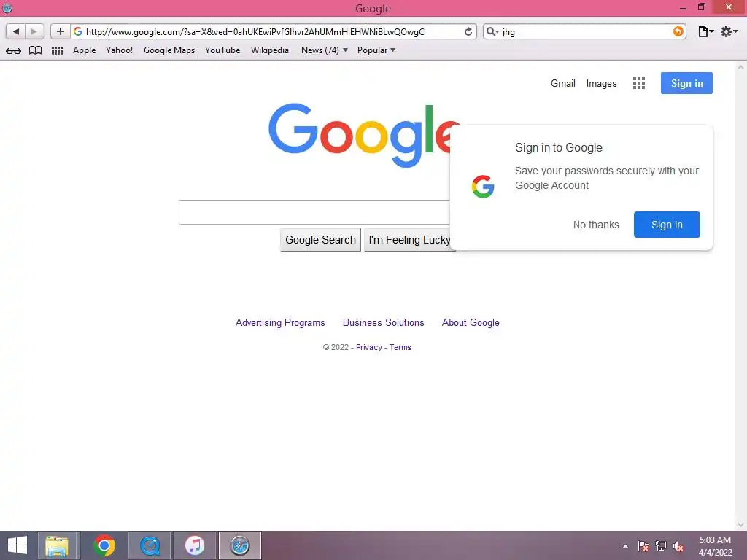Click the network tray icon

(661, 546)
